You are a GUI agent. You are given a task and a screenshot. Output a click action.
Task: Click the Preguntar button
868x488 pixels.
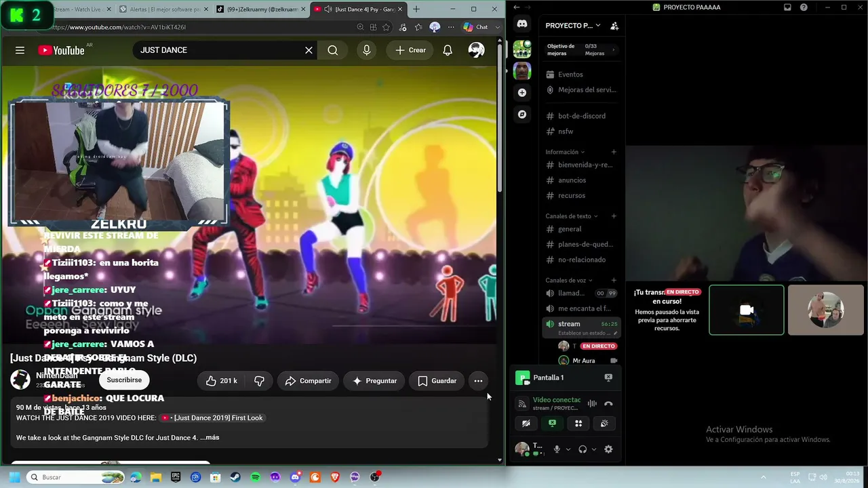tap(374, 381)
